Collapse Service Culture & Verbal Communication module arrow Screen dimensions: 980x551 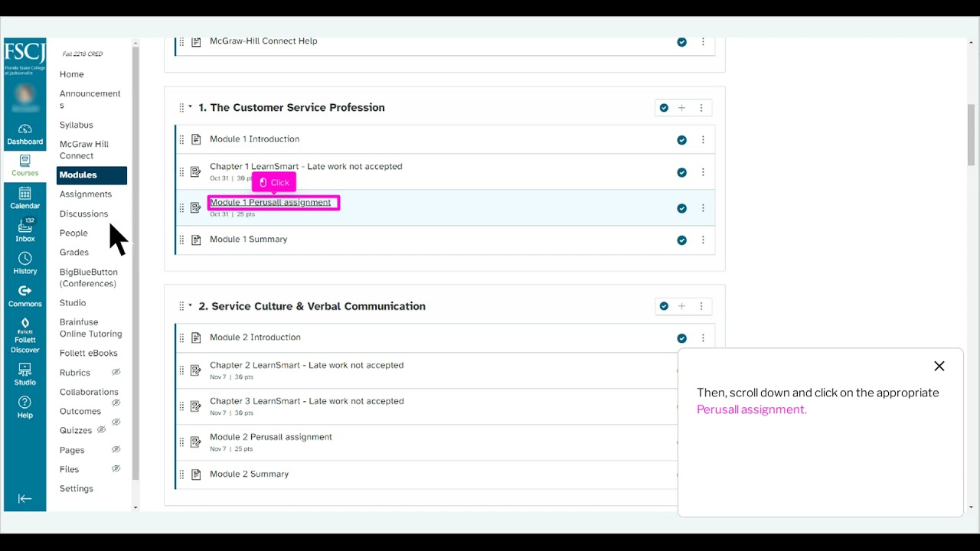pyautogui.click(x=191, y=305)
